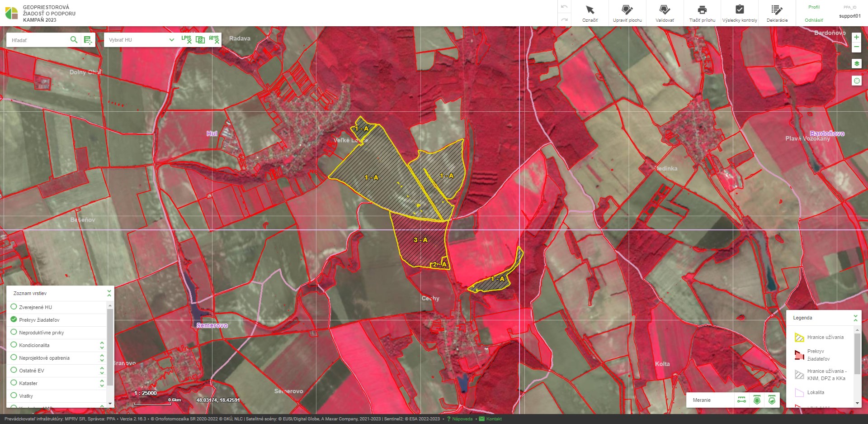This screenshot has height=424, width=868.
Task: Select the distance measurement tool
Action: [x=741, y=400]
